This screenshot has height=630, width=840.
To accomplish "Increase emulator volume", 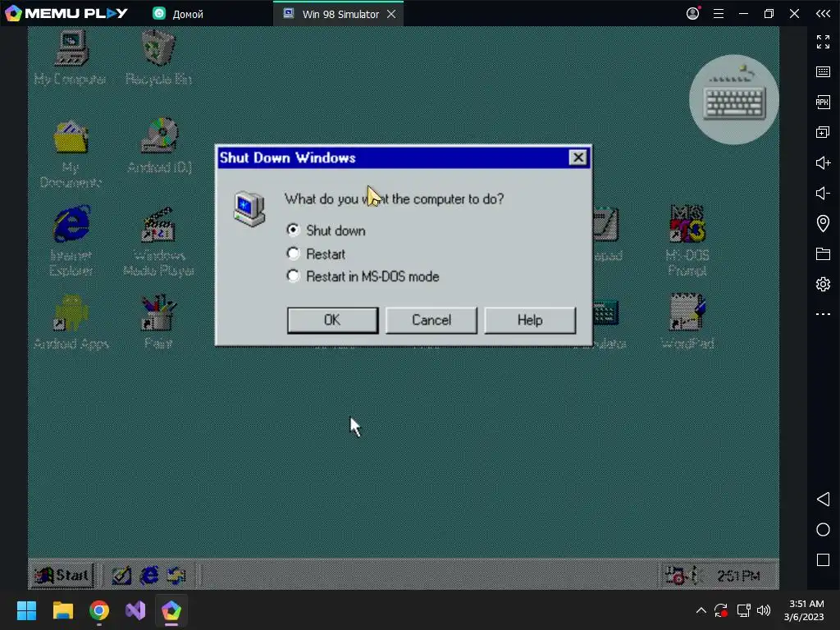I will pos(823,162).
